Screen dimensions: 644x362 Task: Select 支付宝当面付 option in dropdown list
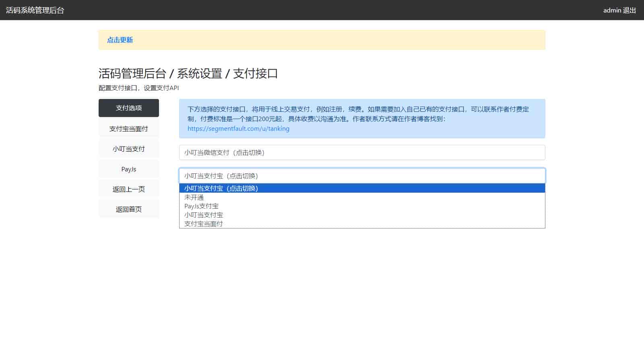pos(204,224)
